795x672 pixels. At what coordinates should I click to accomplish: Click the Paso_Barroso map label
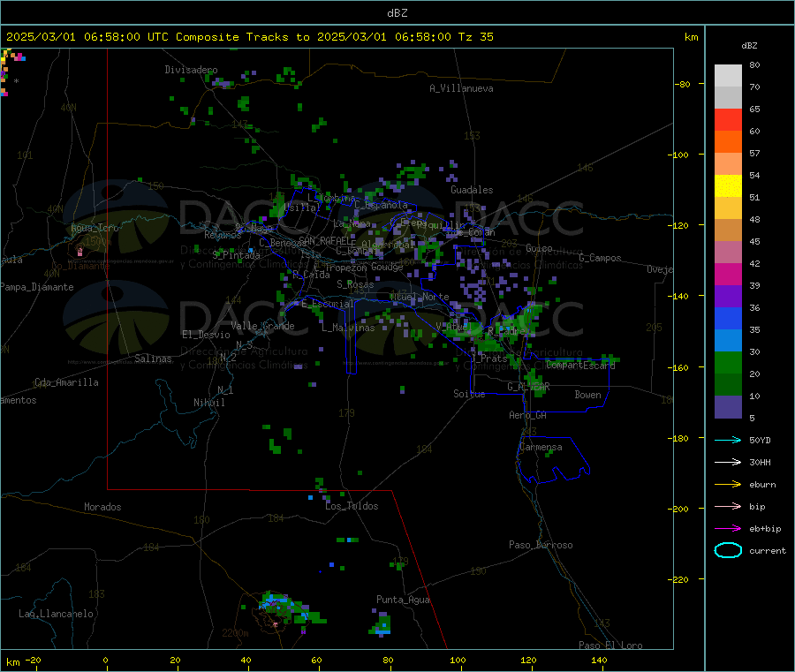[541, 546]
